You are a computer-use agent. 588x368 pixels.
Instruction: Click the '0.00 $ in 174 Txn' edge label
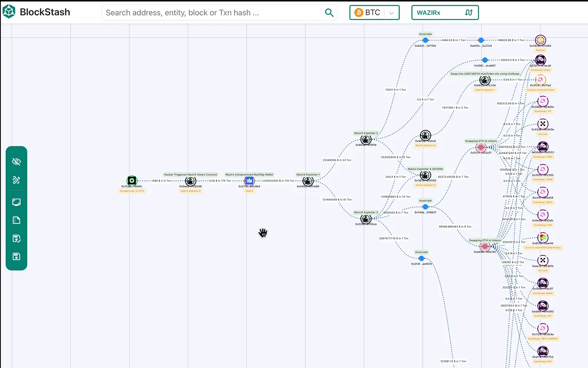tap(220, 181)
